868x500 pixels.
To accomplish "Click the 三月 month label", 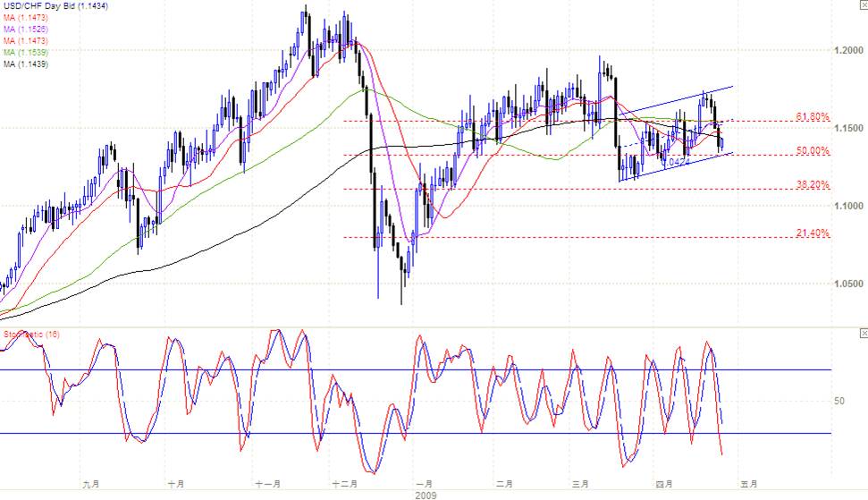I will pyautogui.click(x=580, y=484).
